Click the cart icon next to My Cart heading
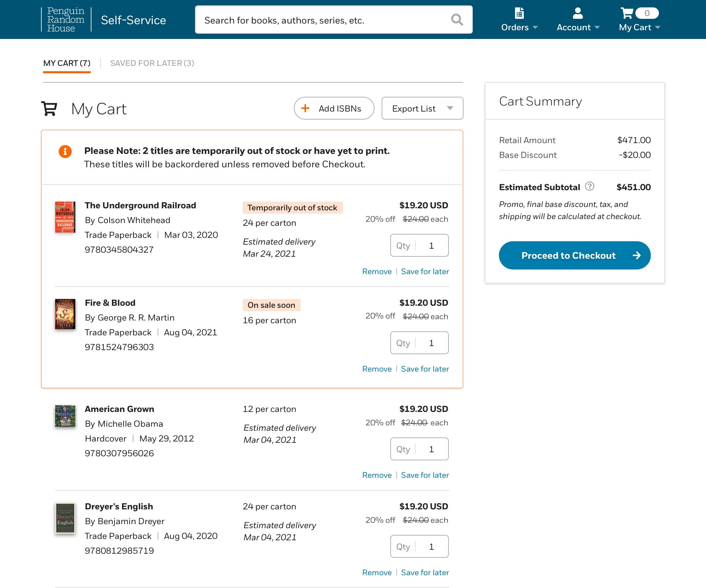The height and width of the screenshot is (588, 706). coord(49,109)
